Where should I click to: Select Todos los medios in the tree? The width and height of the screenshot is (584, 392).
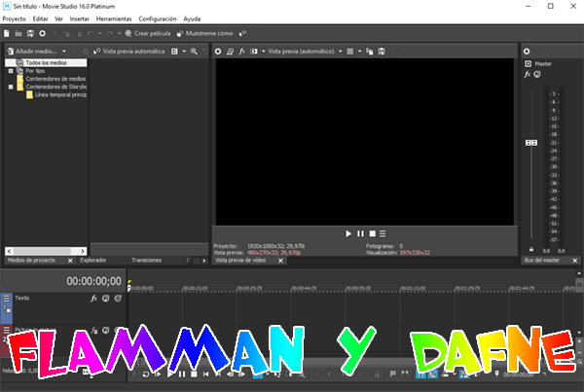(46, 63)
